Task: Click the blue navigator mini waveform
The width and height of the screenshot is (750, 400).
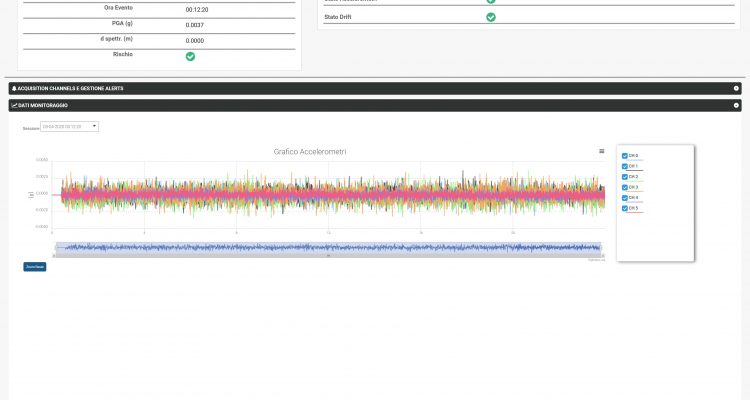Action: [328, 247]
